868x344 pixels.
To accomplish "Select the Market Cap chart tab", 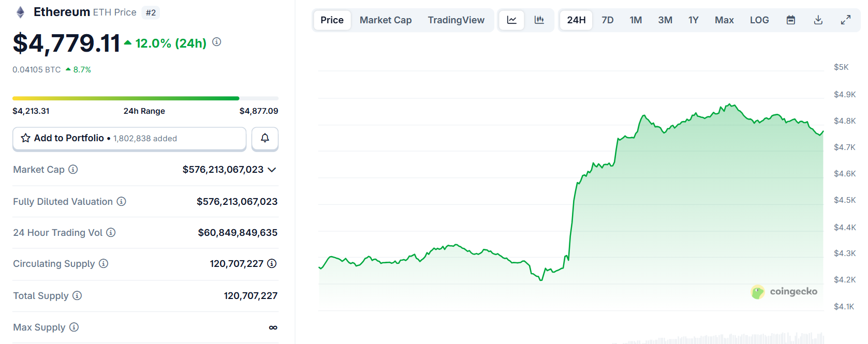I will click(386, 20).
